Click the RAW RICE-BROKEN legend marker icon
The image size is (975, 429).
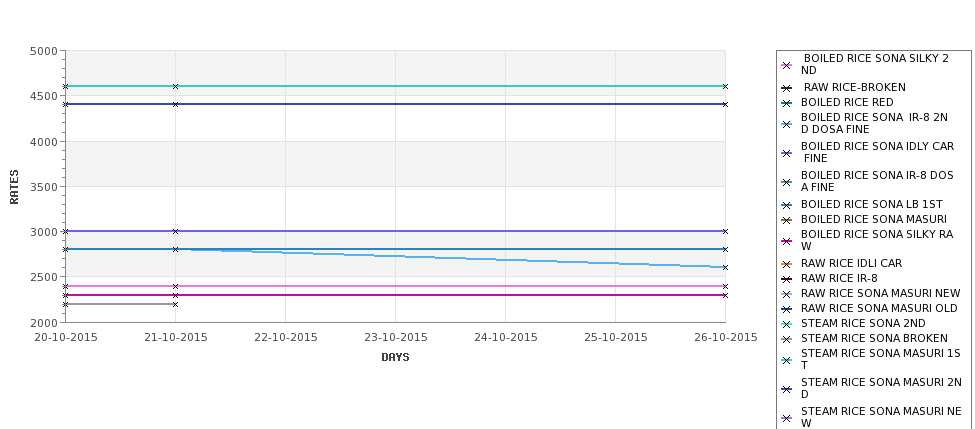click(787, 88)
